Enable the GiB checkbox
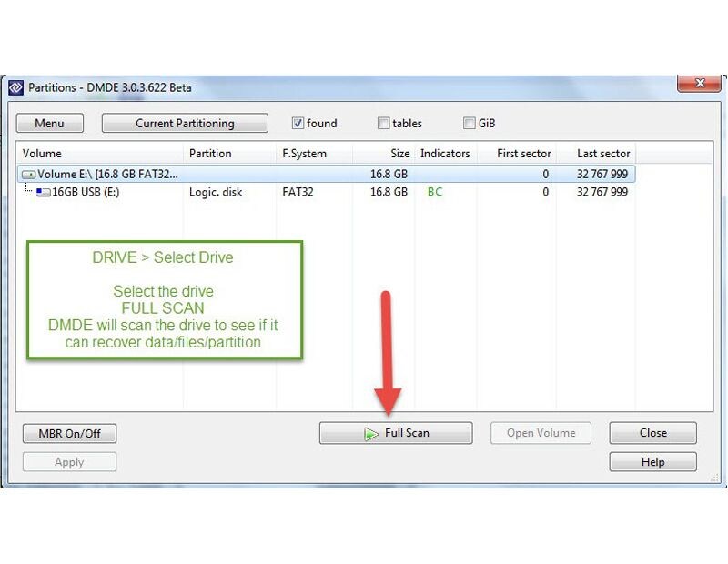 [x=470, y=123]
